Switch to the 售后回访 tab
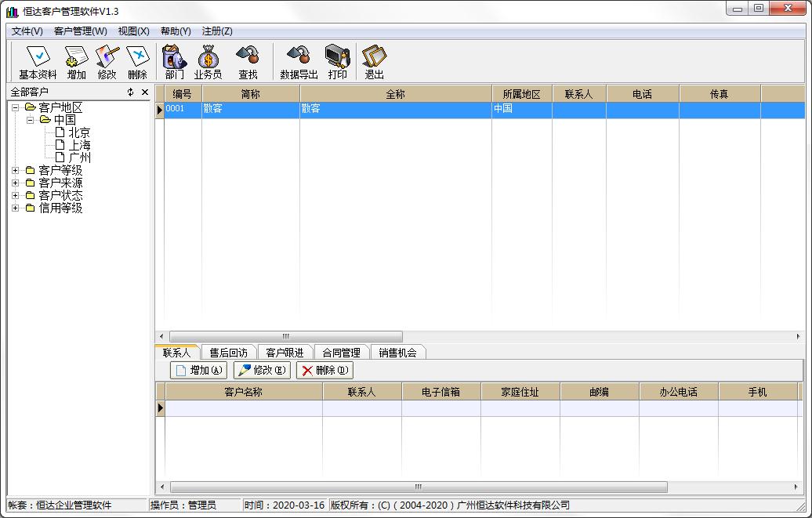The height and width of the screenshot is (518, 812). [x=228, y=353]
